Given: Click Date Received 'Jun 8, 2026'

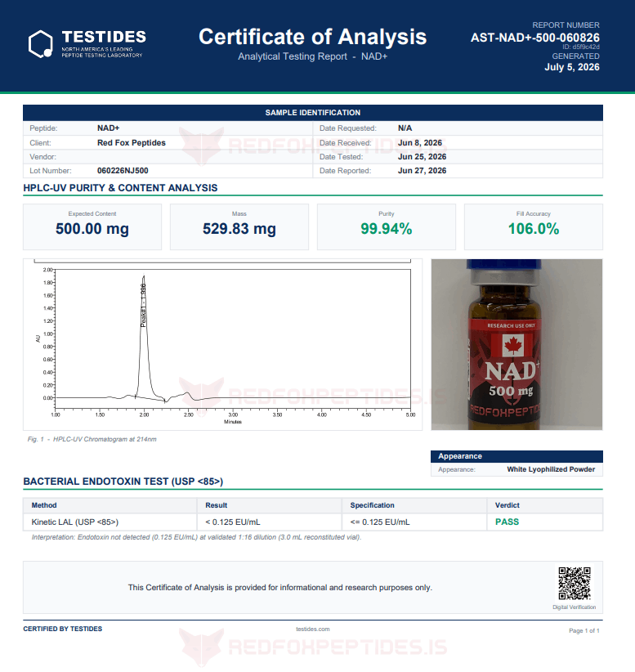Looking at the screenshot, I should tap(419, 143).
